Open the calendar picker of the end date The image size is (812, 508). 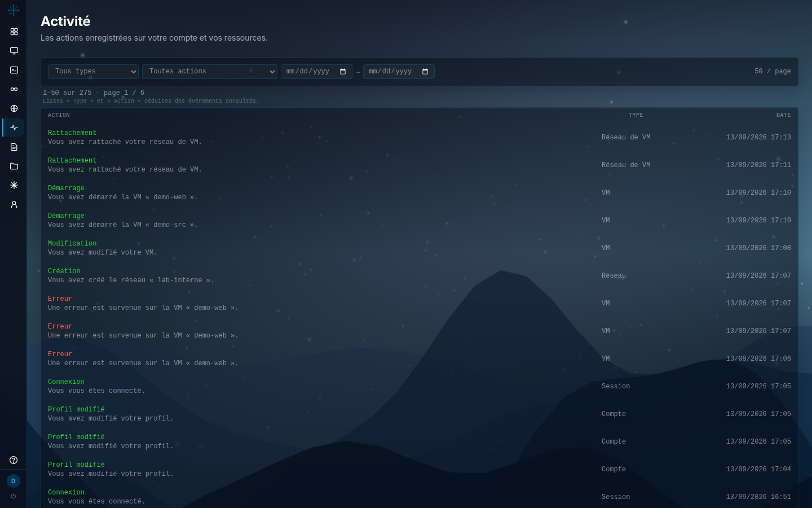tap(425, 72)
